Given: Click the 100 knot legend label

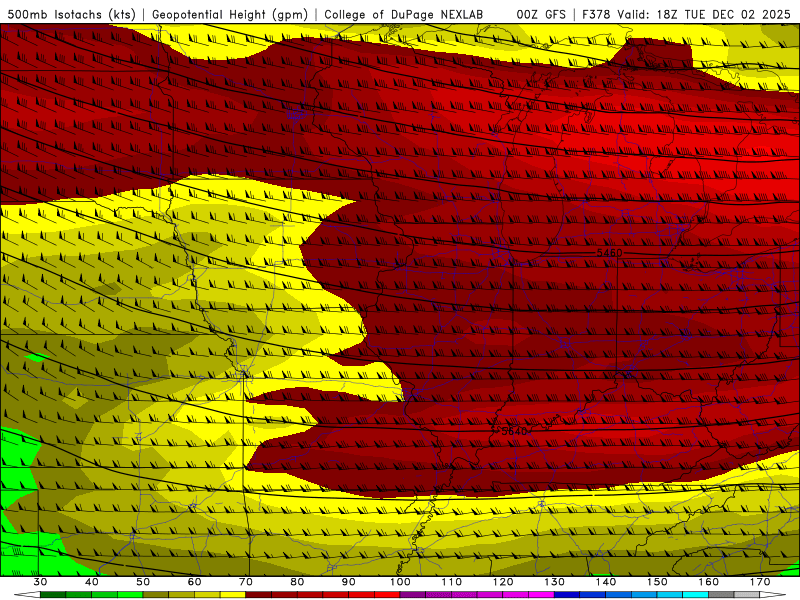Looking at the screenshot, I should pos(400,582).
